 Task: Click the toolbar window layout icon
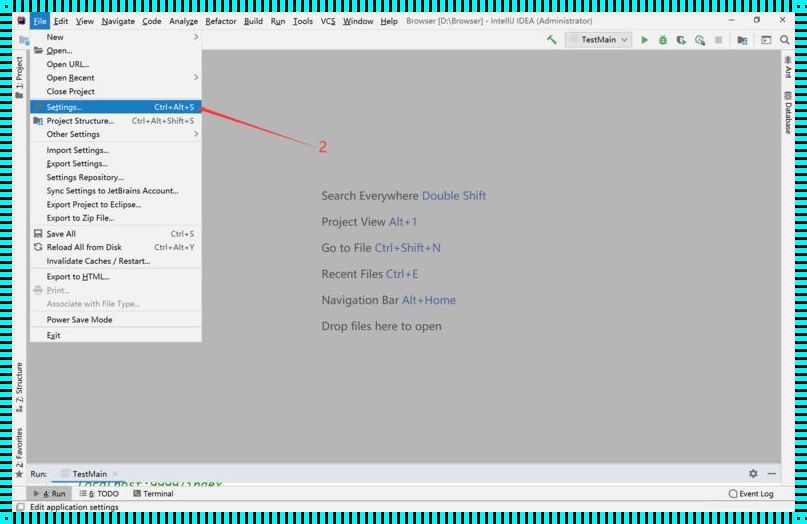[x=766, y=40]
